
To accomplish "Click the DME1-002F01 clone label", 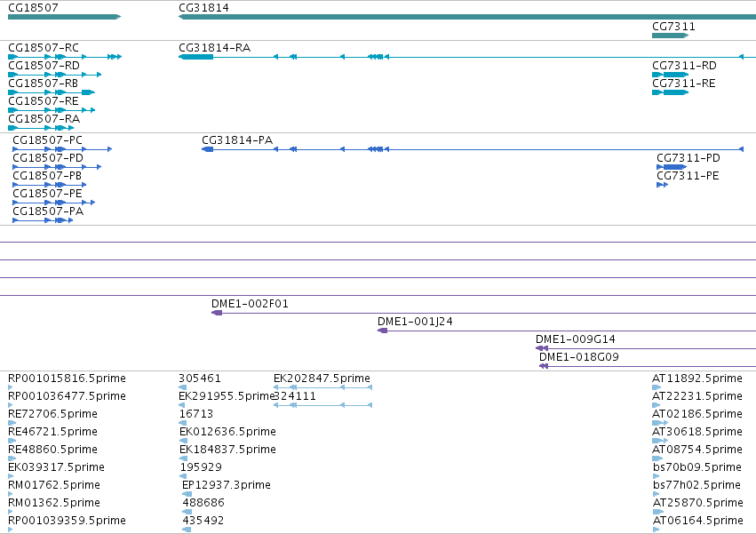I will tap(250, 304).
